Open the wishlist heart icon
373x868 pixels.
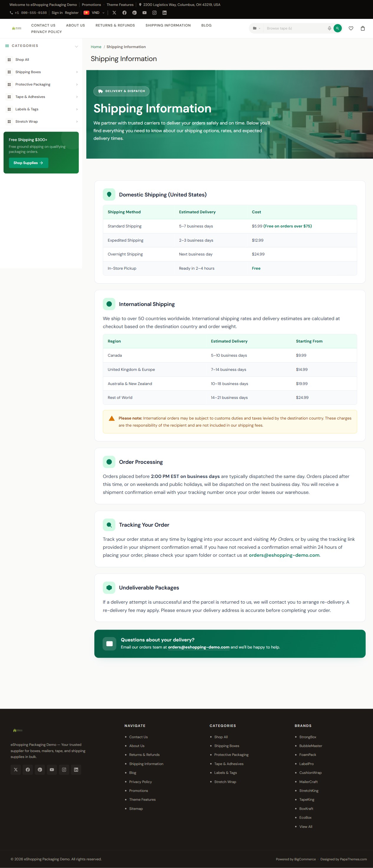click(351, 28)
